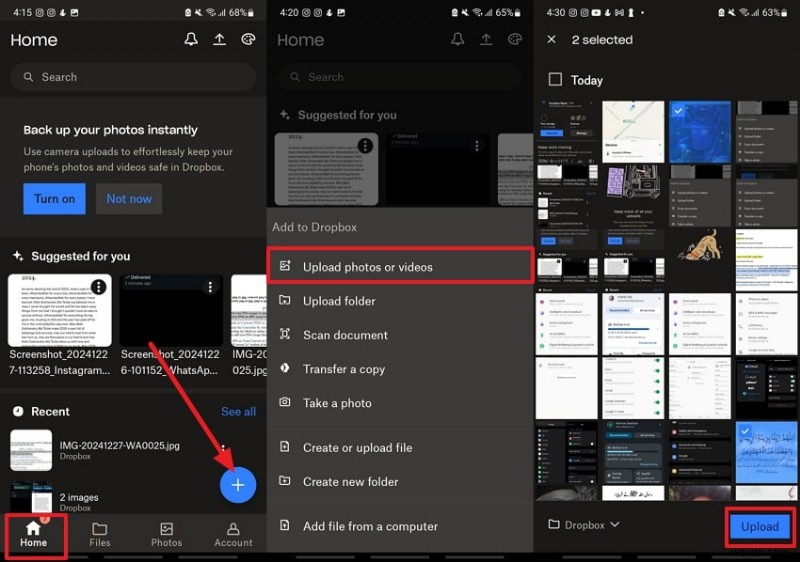Dismiss backup prompt with Not now

[x=129, y=199]
